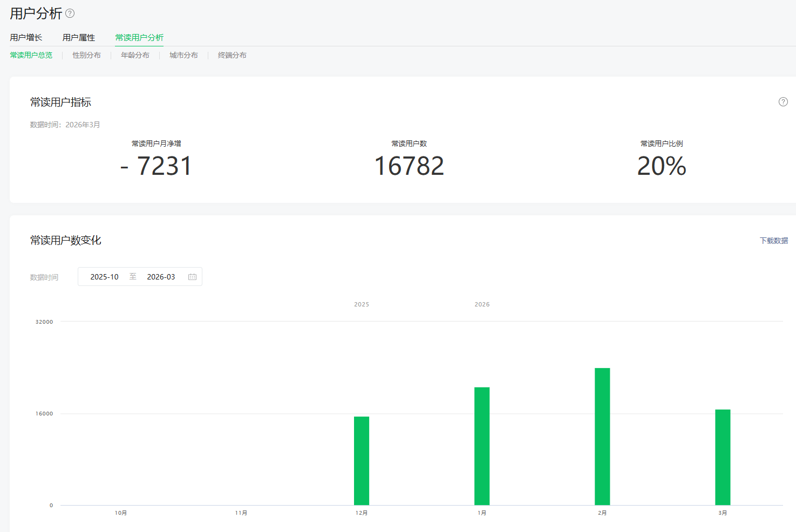Open calendar icon in date range picker
The height and width of the screenshot is (532, 796).
coord(192,277)
